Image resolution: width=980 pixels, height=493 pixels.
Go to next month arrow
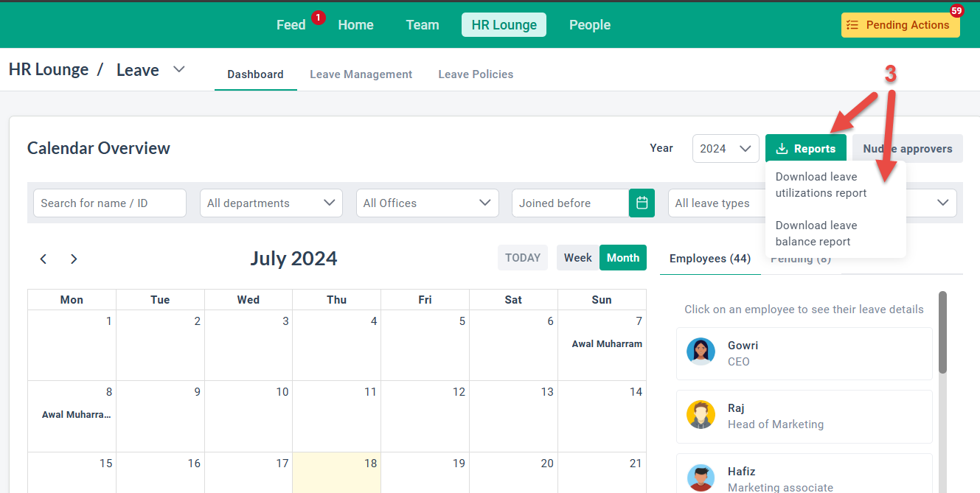point(74,259)
